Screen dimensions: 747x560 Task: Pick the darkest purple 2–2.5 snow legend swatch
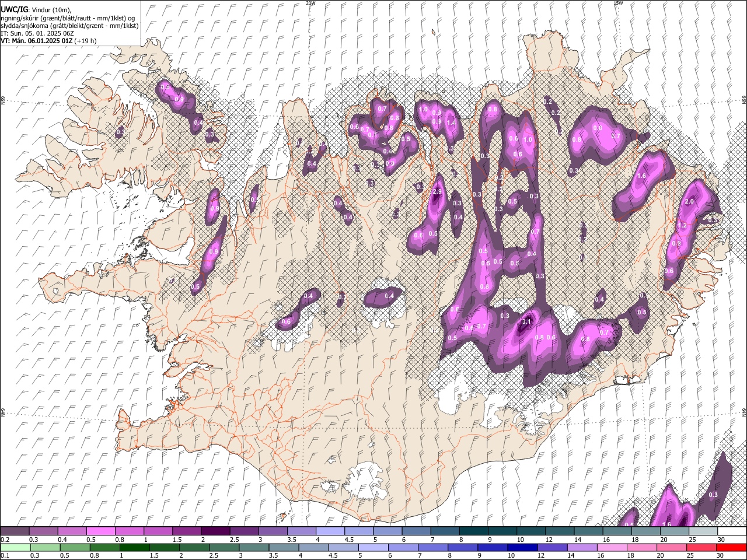click(x=215, y=531)
